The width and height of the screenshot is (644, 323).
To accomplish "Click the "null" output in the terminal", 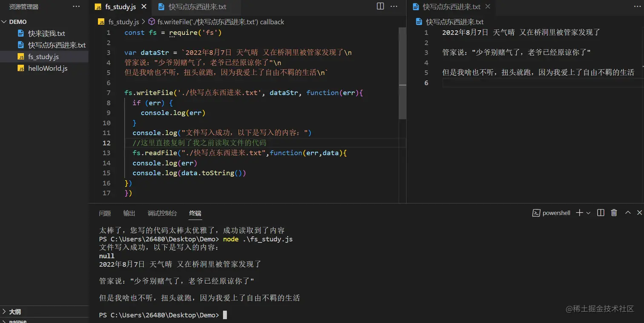I will pyautogui.click(x=107, y=256).
